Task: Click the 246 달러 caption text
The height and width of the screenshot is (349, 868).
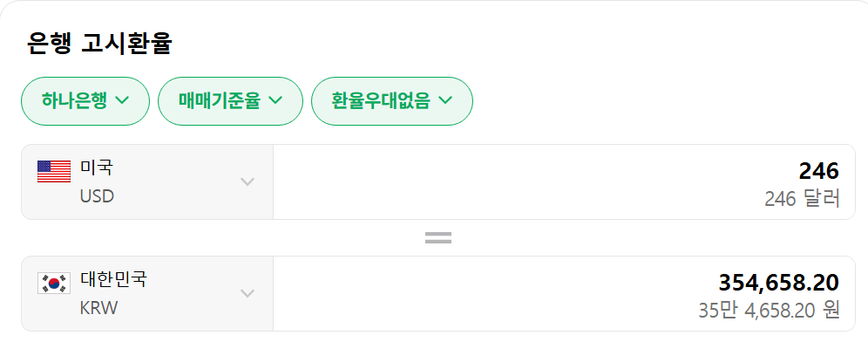Action: point(801,199)
